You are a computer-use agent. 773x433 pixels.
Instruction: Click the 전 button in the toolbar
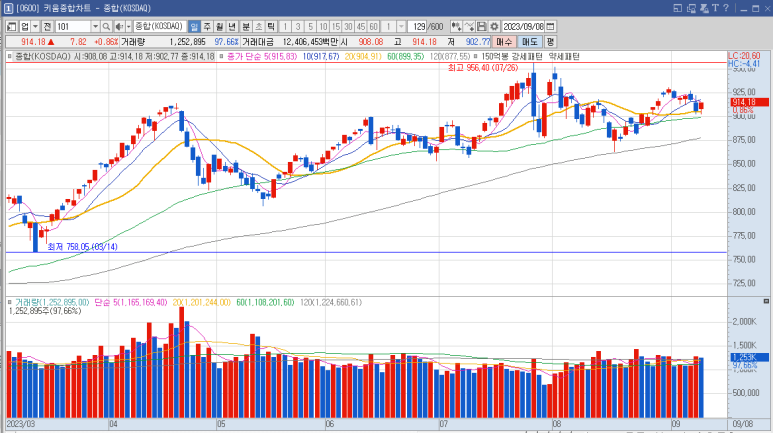tap(47, 26)
